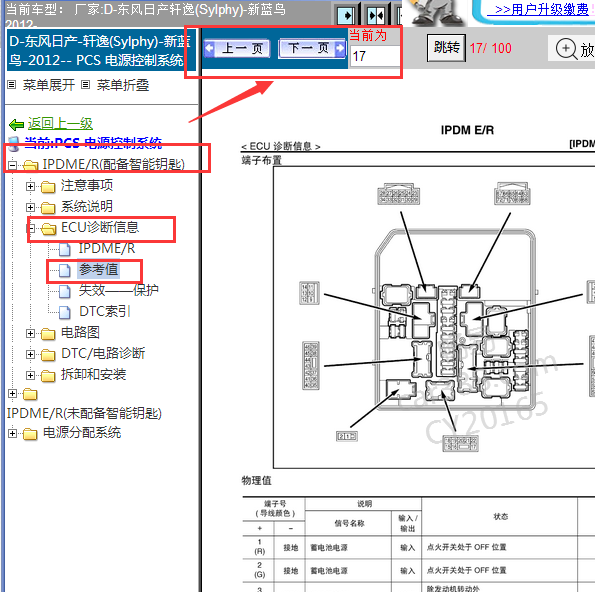Expand the 拆卸和安装 folder node
Viewport: 595px width, 592px height.
click(30, 375)
